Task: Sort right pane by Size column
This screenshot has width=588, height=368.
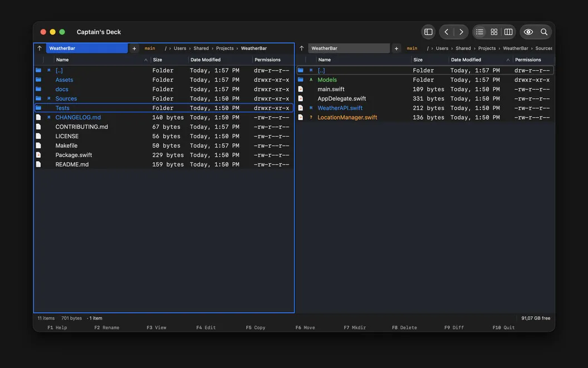Action: point(430,60)
